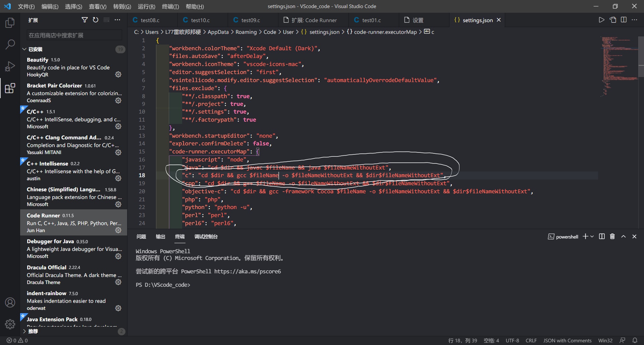The width and height of the screenshot is (644, 345).
Task: Select the Extensions view icon
Action: coord(10,88)
